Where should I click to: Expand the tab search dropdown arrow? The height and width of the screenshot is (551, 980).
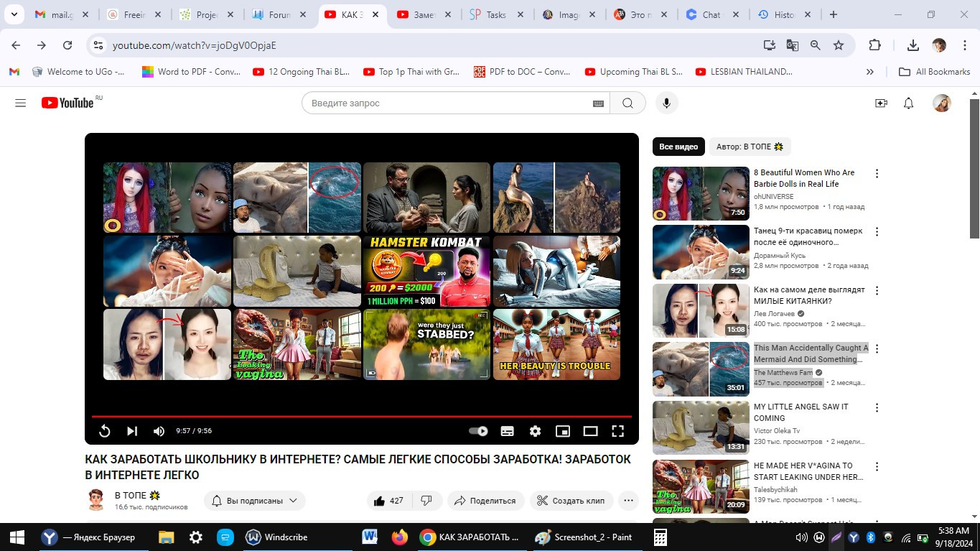click(x=16, y=14)
